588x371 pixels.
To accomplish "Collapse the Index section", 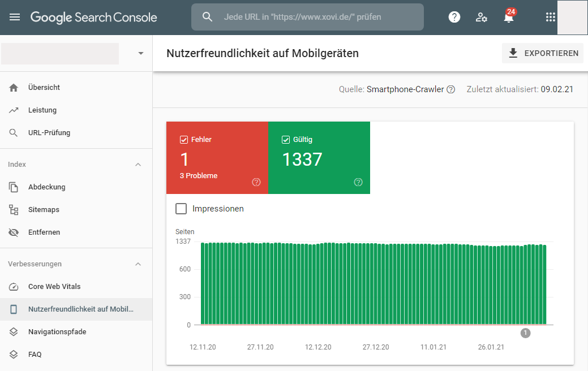I will pyautogui.click(x=138, y=165).
